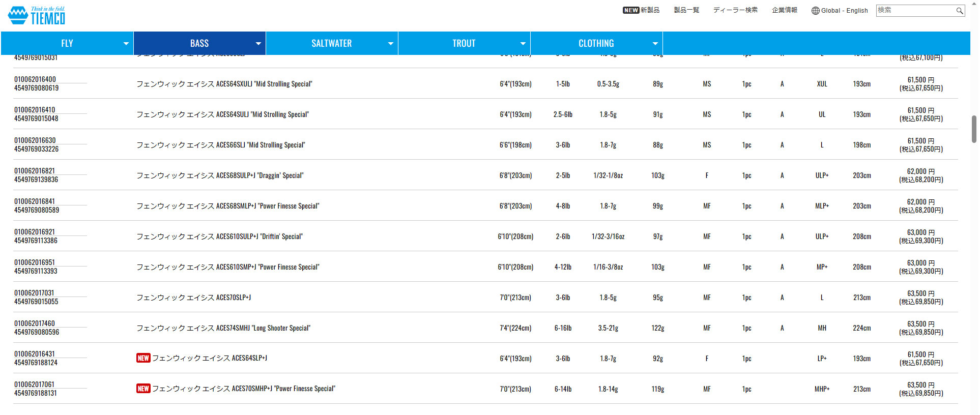Open the SALTWATER category tab

[x=332, y=43]
